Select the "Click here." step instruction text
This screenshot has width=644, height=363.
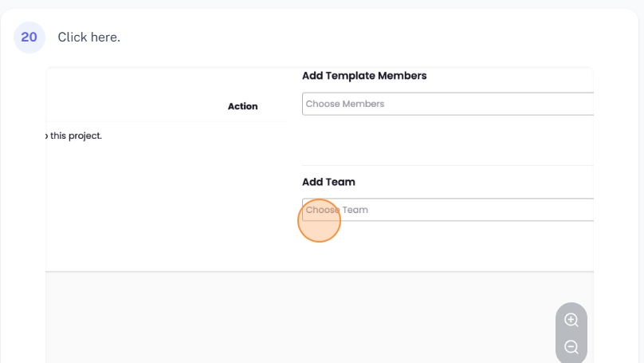[x=88, y=37]
